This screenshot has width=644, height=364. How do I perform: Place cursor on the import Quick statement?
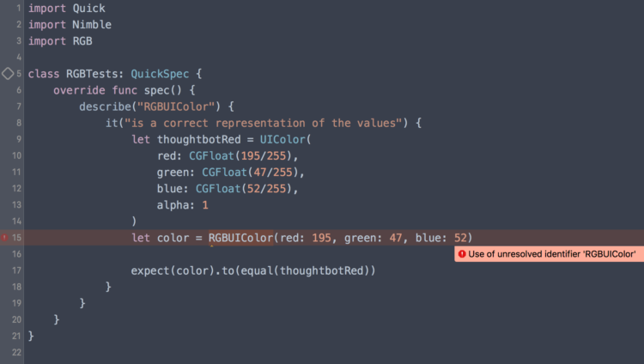(66, 9)
